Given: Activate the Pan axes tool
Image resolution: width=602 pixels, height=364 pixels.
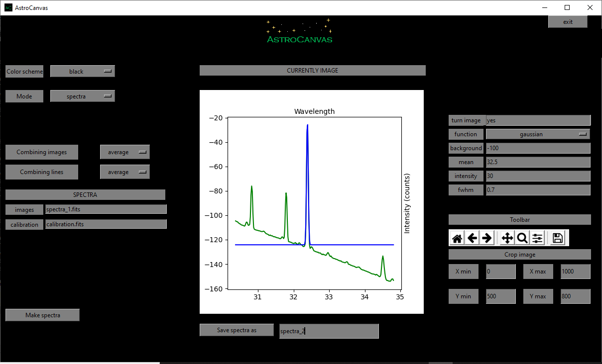Looking at the screenshot, I should click(507, 238).
